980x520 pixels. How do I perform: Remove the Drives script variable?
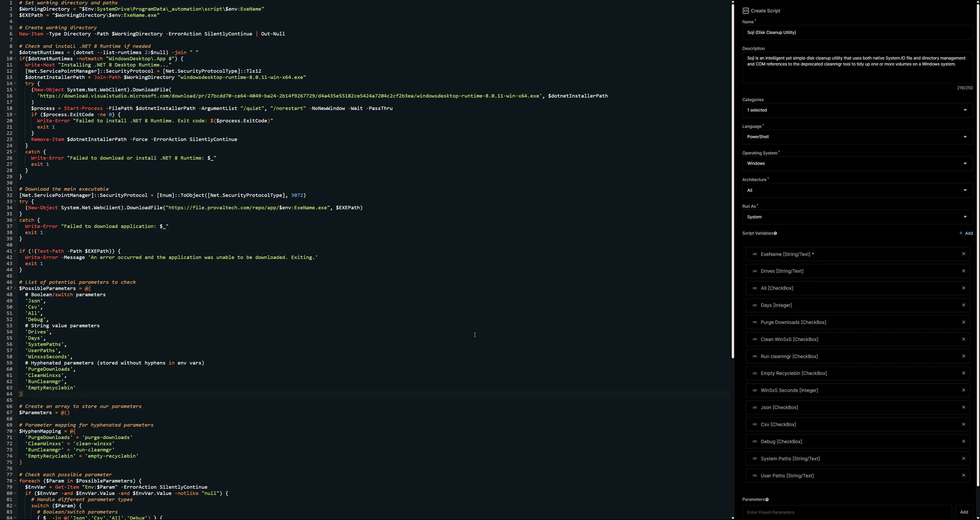click(963, 271)
